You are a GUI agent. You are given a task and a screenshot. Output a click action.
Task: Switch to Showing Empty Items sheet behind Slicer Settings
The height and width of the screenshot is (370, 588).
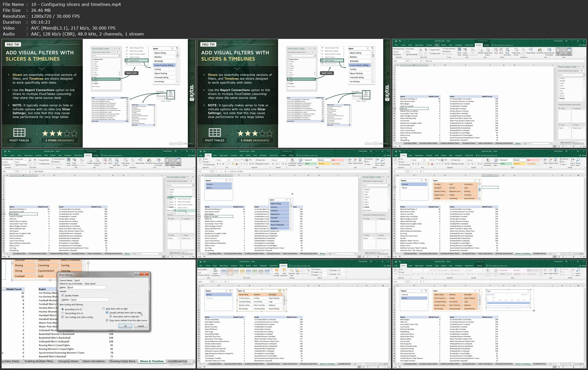click(x=122, y=361)
